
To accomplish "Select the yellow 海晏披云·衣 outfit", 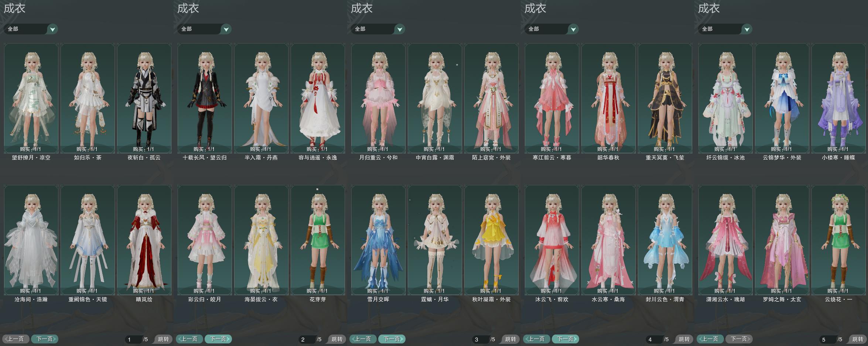I will [262, 240].
